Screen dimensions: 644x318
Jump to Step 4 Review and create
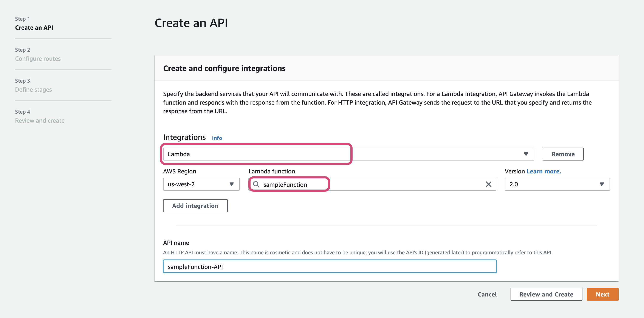(40, 121)
